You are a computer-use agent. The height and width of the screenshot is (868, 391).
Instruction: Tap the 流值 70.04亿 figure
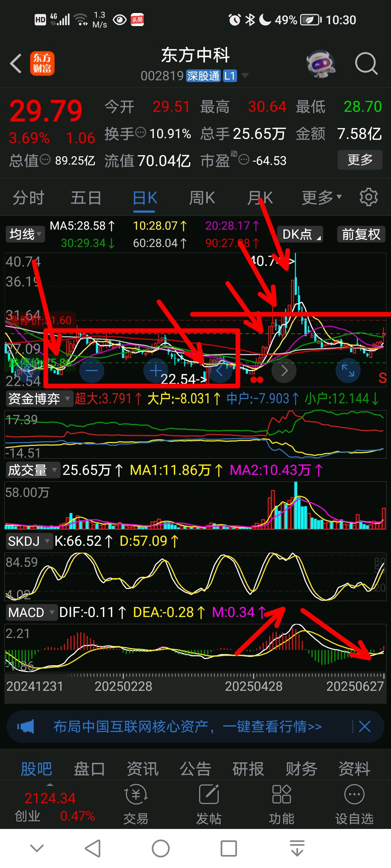[x=147, y=161]
